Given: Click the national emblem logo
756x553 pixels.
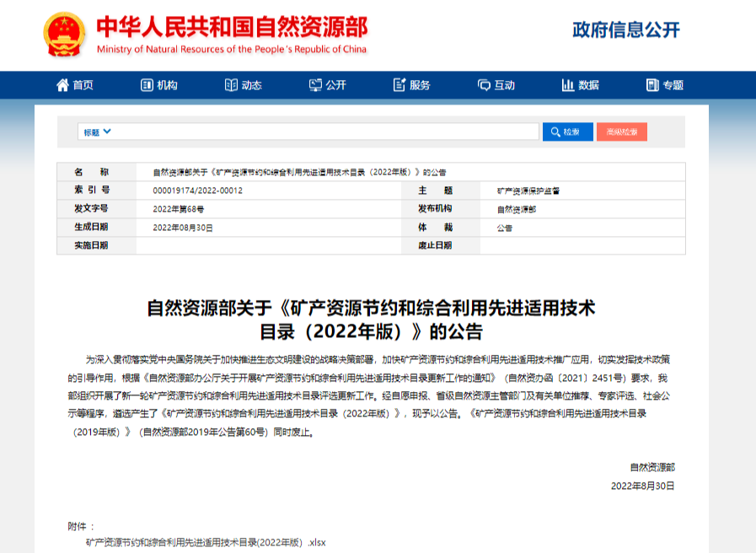Looking at the screenshot, I should pyautogui.click(x=64, y=35).
